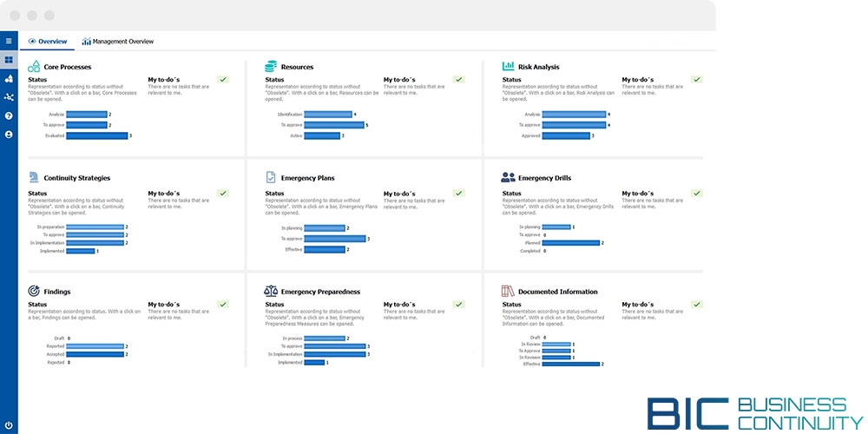Screen dimensions: 868x434
Task: Click the Documented Information books icon
Action: (x=508, y=291)
